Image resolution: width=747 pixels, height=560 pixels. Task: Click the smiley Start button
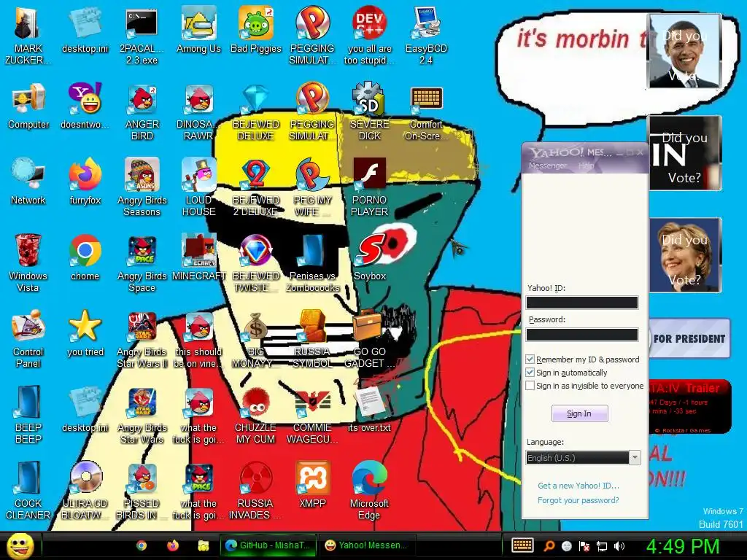click(x=20, y=545)
